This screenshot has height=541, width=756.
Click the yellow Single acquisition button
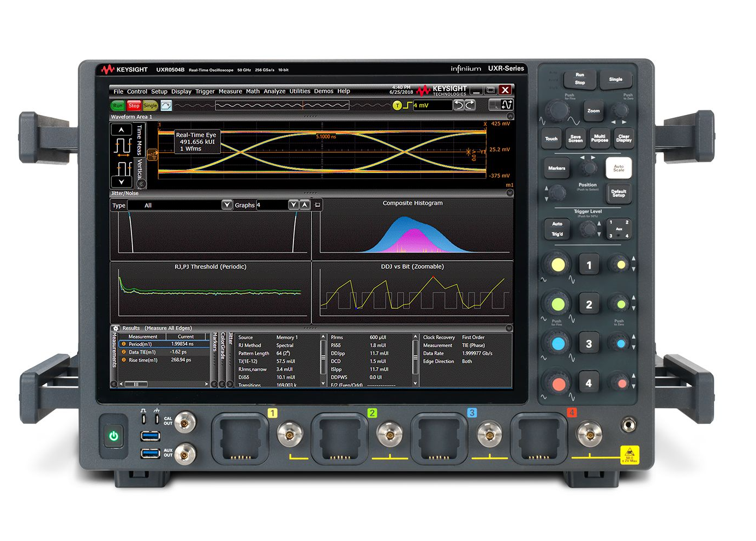[150, 106]
